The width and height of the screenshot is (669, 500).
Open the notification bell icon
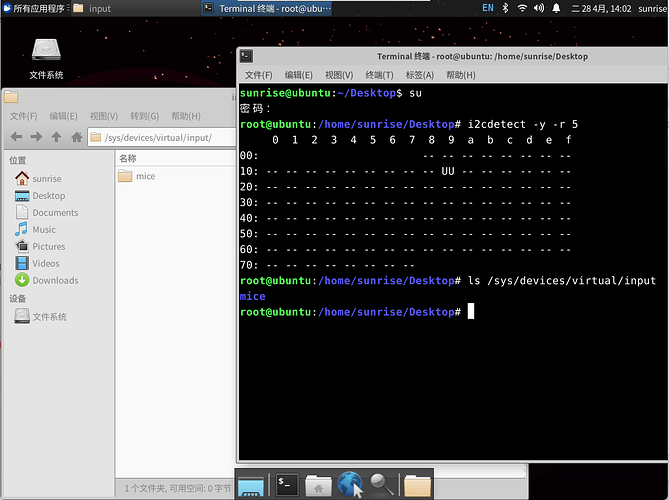click(x=556, y=8)
